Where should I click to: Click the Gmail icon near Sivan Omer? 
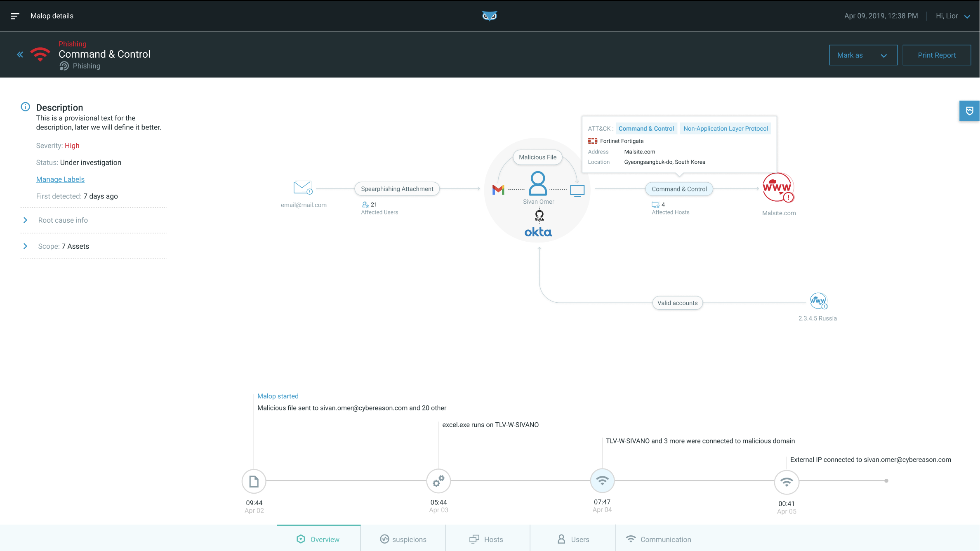click(x=498, y=190)
